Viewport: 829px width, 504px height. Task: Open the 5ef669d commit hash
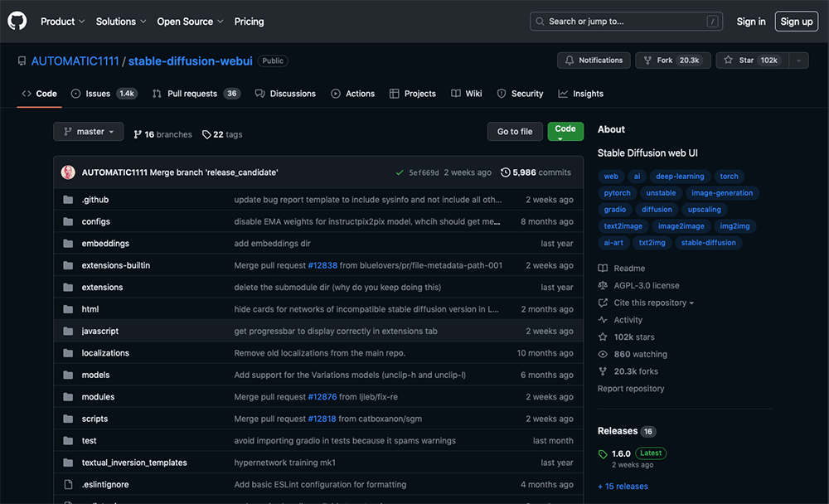point(424,173)
